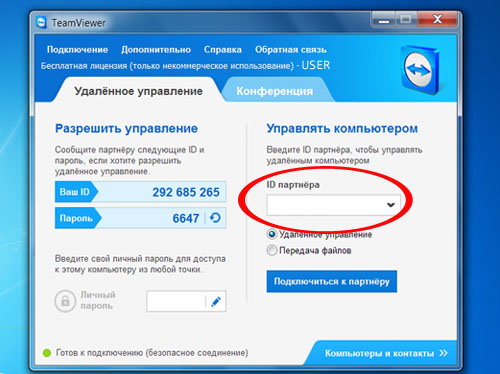Switch to the Удалённое управление tab
This screenshot has width=500, height=374.
[138, 91]
